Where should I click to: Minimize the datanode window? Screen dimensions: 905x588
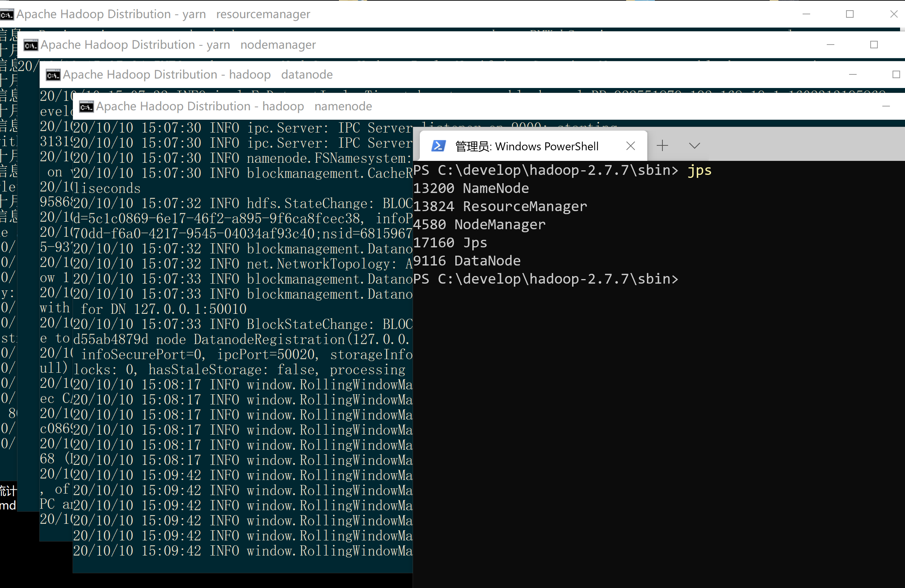[x=852, y=75]
